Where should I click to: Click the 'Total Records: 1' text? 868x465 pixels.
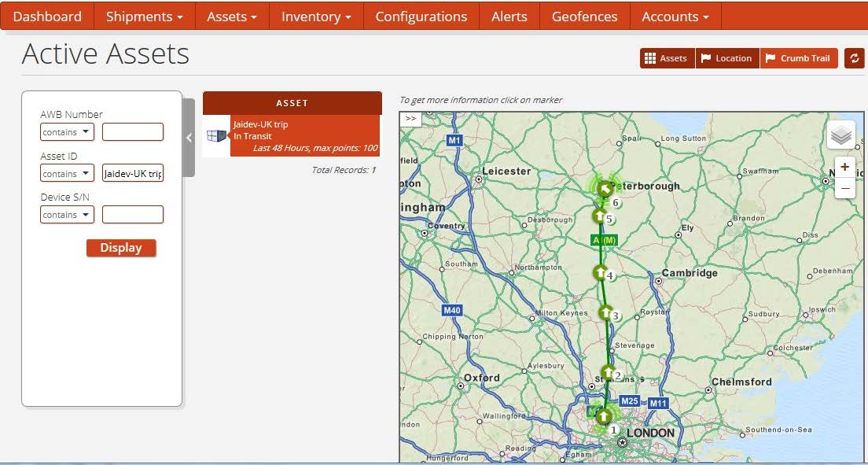click(x=344, y=170)
